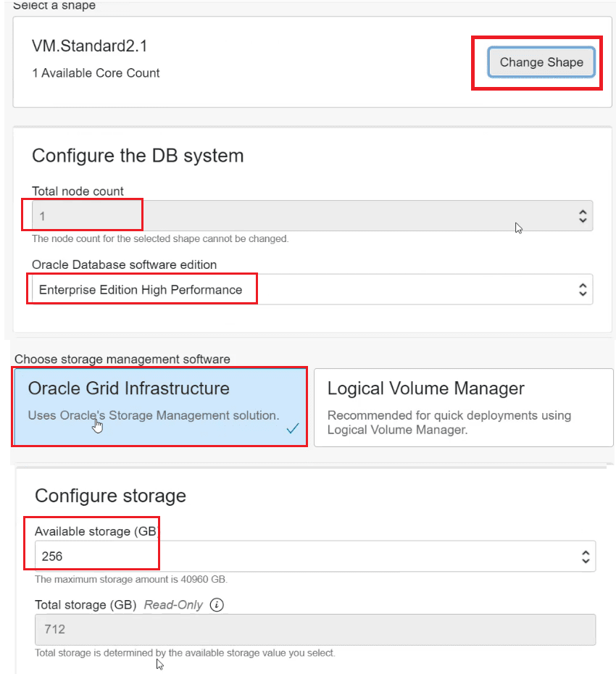Click the Configure storage heading

[x=110, y=496]
